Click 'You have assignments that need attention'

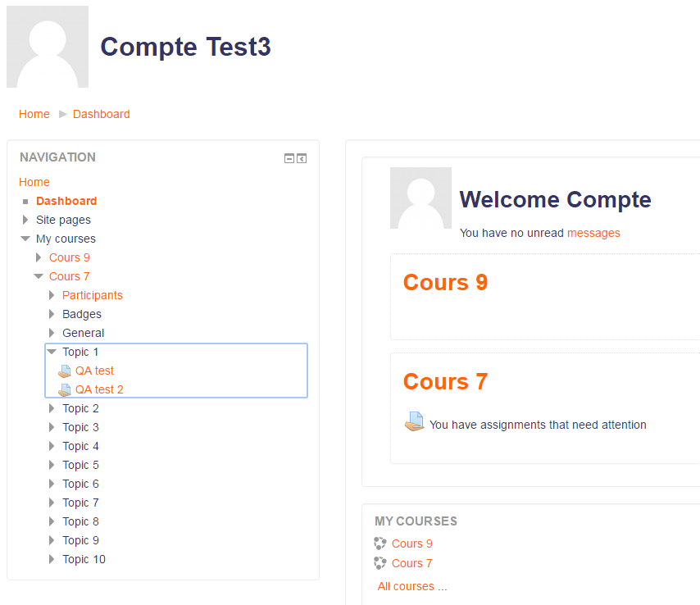click(x=538, y=425)
